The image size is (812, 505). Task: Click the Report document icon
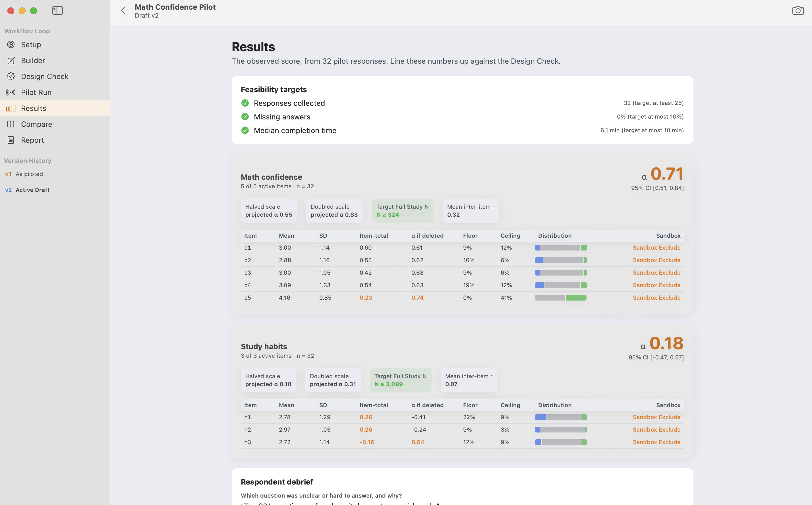pos(11,140)
